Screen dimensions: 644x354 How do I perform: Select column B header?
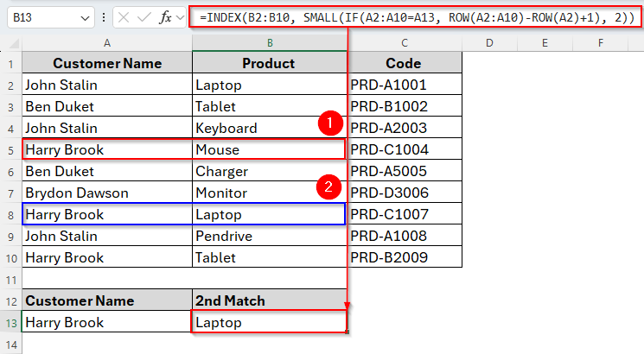[270, 41]
